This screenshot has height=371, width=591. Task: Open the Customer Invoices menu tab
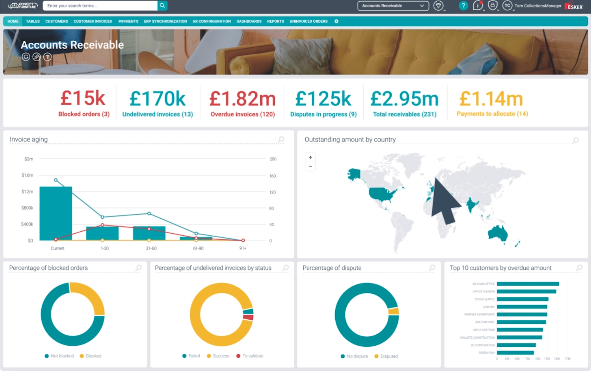tap(93, 21)
